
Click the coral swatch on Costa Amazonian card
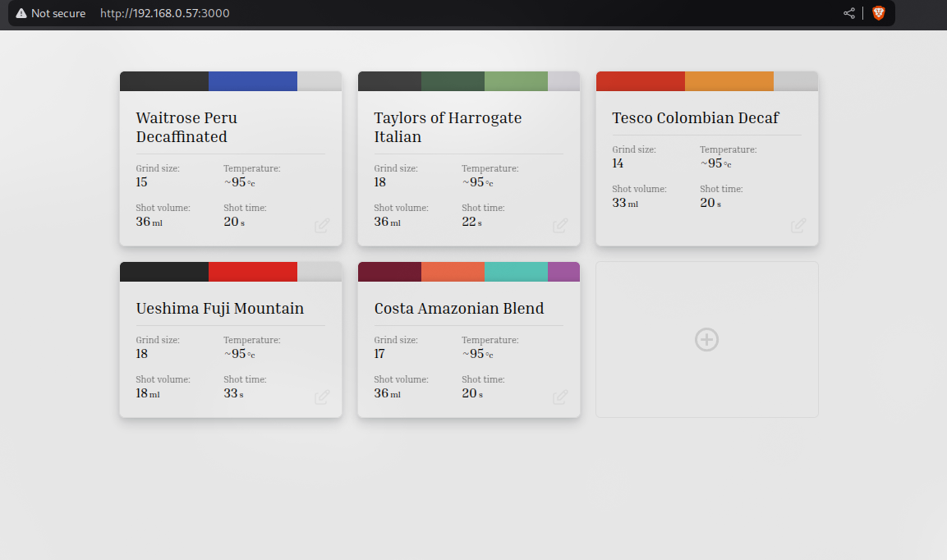click(x=453, y=272)
